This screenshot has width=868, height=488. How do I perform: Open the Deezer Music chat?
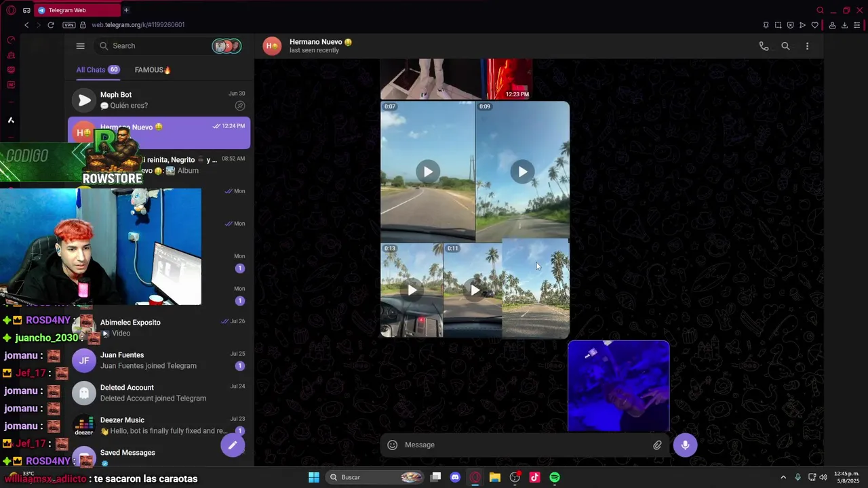click(159, 426)
